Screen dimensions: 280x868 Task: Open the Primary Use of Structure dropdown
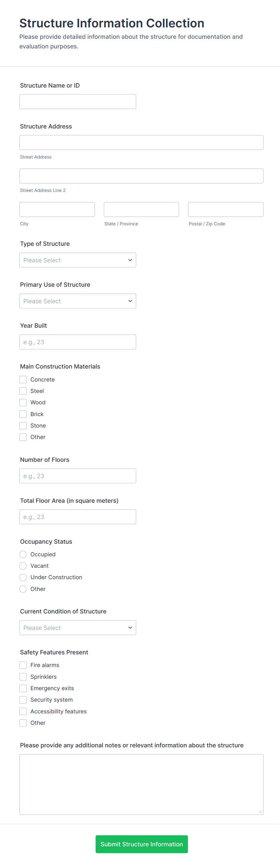tap(78, 301)
